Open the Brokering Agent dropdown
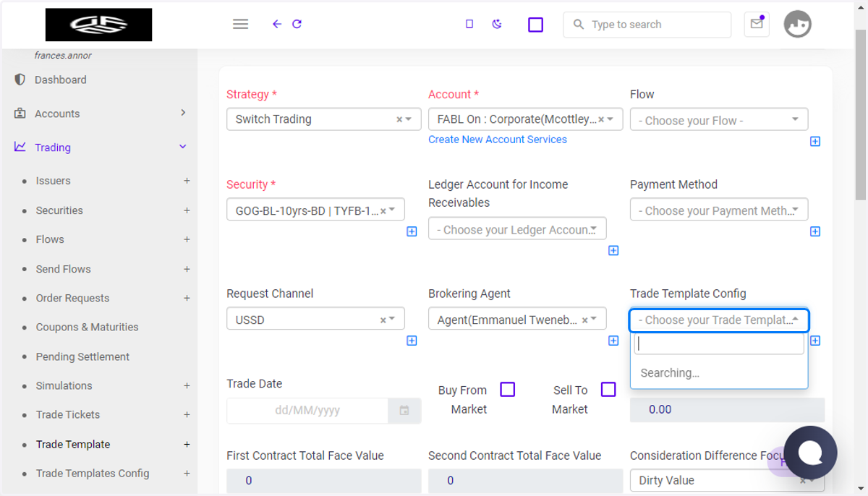The image size is (868, 496). (x=517, y=319)
